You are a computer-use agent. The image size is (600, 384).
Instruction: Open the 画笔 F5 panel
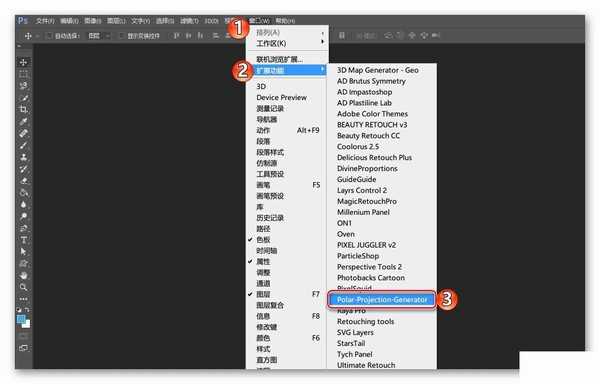click(x=287, y=185)
